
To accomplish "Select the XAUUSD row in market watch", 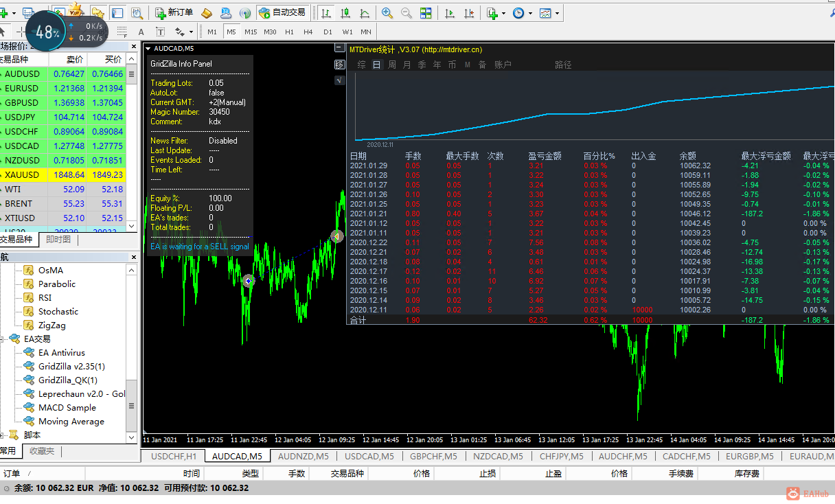I will click(22, 175).
